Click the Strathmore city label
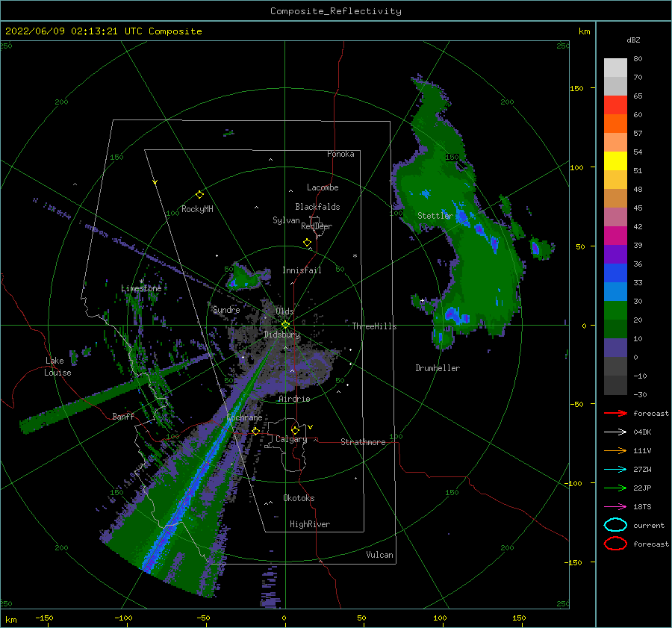Viewport: 672px width, 628px height. [x=363, y=442]
